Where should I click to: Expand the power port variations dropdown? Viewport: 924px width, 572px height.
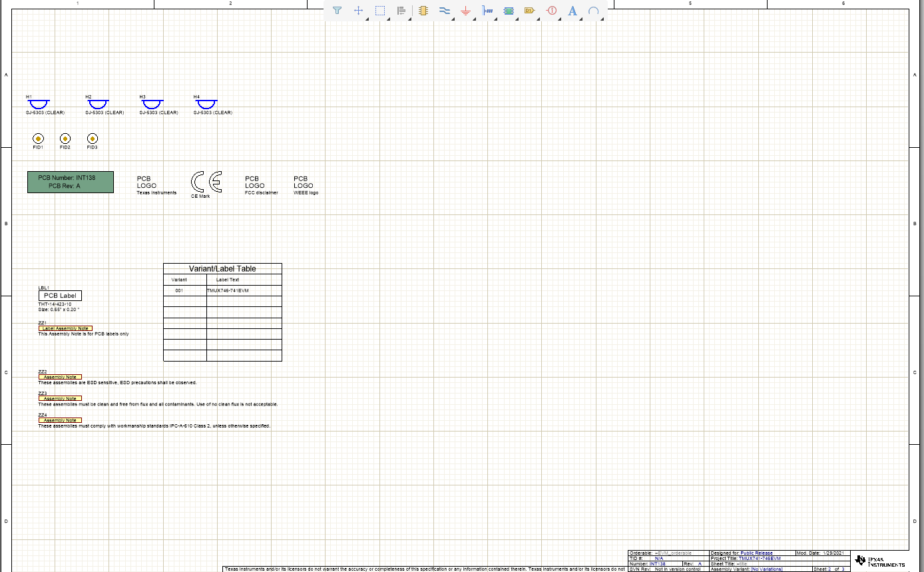[x=474, y=18]
